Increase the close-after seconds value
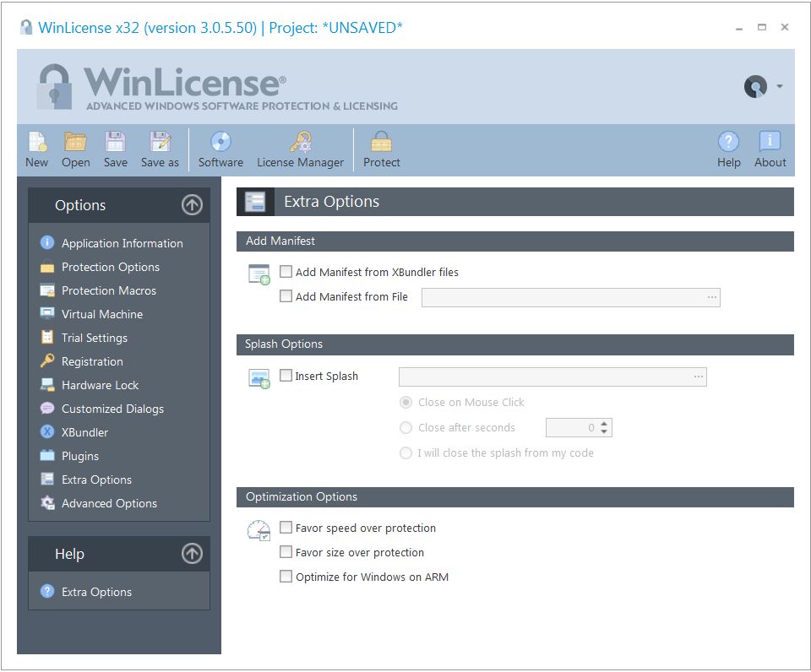811x672 pixels. pos(604,424)
